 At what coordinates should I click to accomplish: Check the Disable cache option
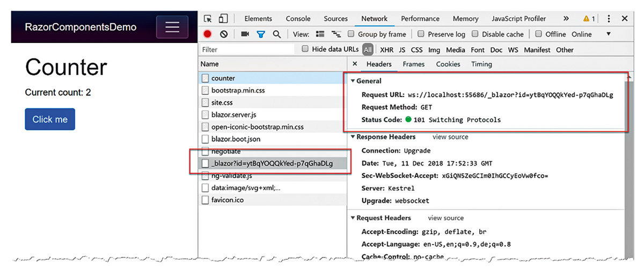click(475, 34)
